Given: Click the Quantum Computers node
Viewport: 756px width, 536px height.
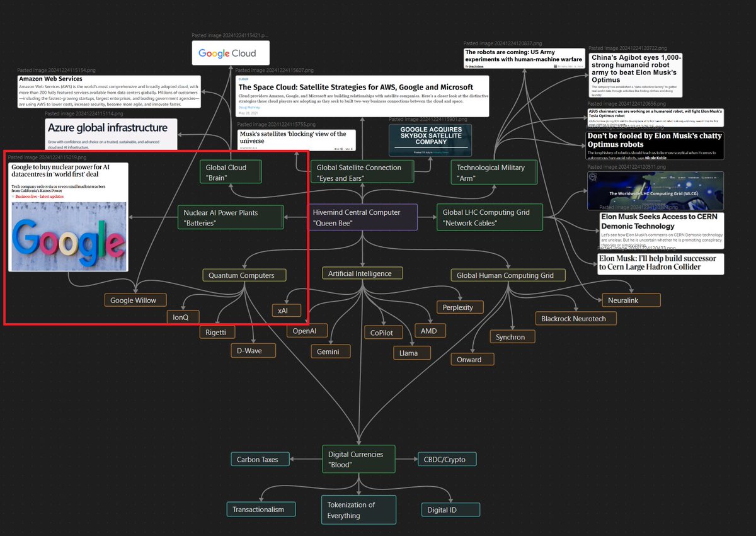Looking at the screenshot, I should [244, 275].
